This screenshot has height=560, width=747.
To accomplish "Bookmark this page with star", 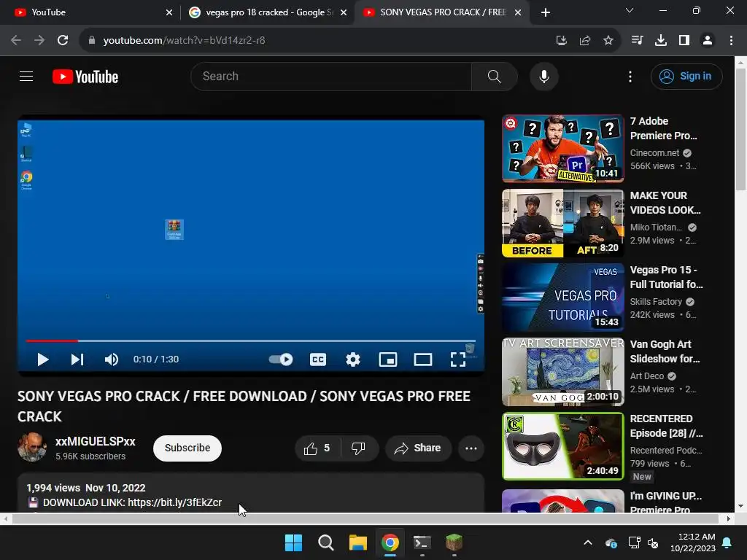I will pyautogui.click(x=608, y=41).
